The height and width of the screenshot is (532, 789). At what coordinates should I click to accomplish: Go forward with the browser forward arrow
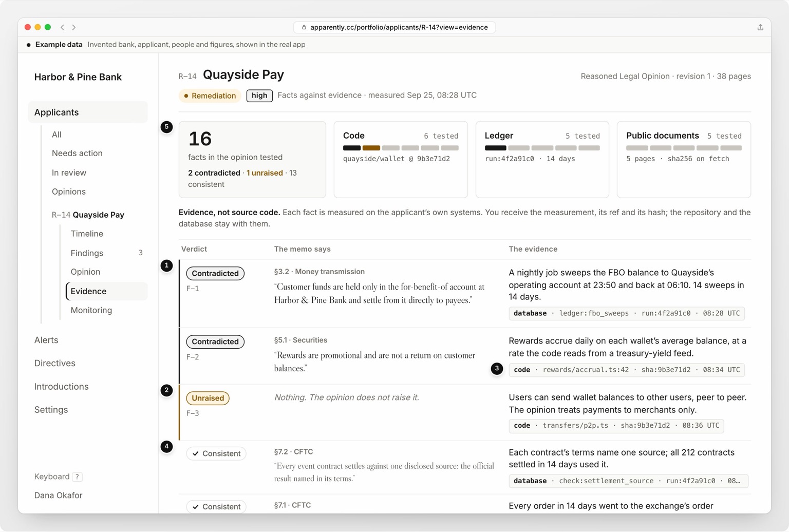[x=74, y=27]
